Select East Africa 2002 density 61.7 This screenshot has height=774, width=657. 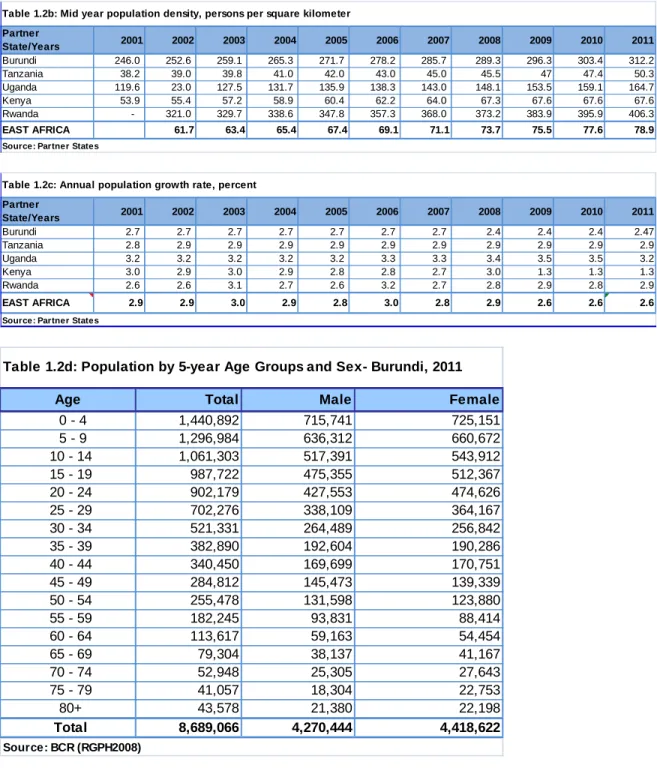coord(184,130)
